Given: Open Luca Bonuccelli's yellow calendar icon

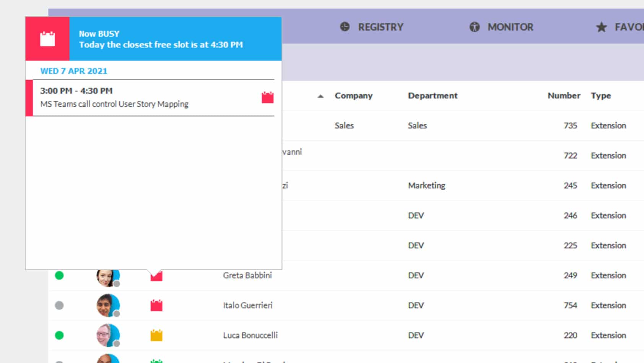Looking at the screenshot, I should coord(156,335).
